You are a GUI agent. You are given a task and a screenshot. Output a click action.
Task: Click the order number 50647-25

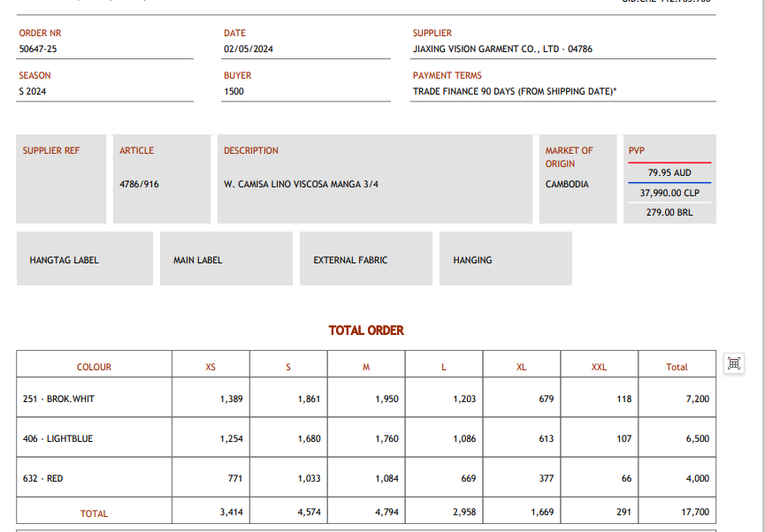coord(38,49)
